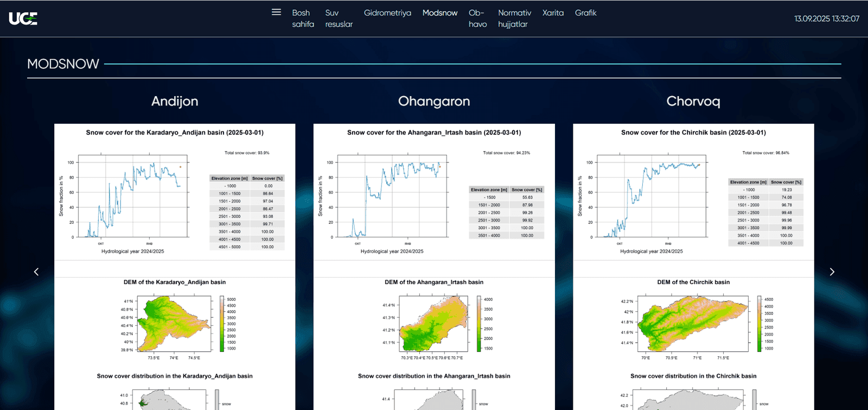Click 'Total snow cover: 96.84%' text

click(766, 153)
